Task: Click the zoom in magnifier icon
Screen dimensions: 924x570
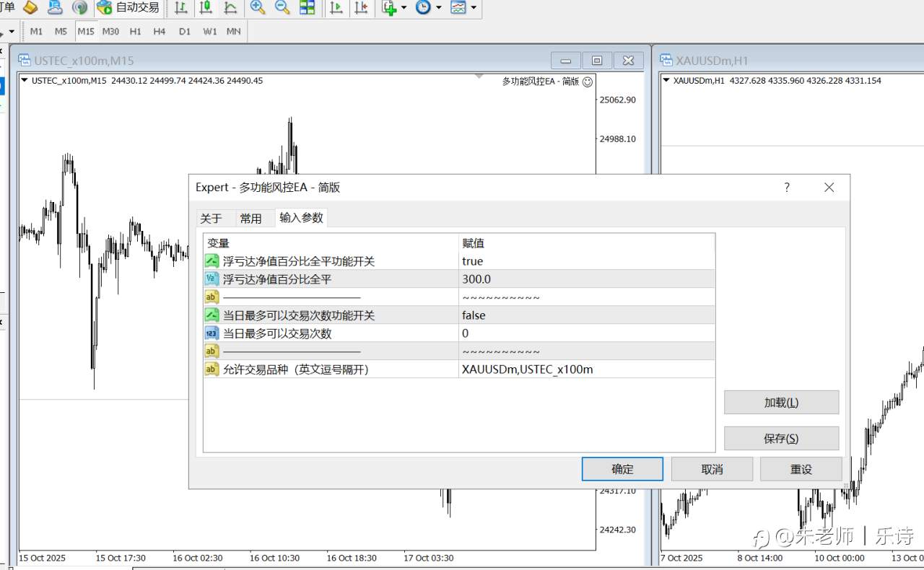Action: coord(257,8)
